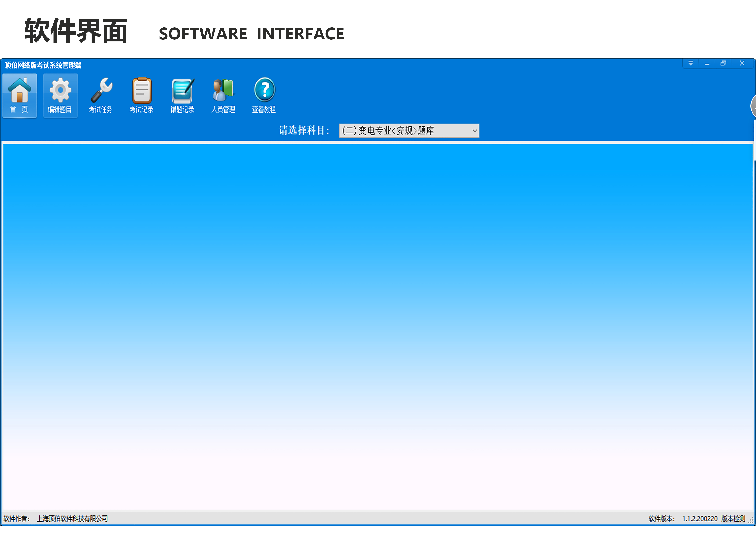Screen dimensions: 756x553
Task: Close the 顶伯 exam system window
Action: coord(742,64)
